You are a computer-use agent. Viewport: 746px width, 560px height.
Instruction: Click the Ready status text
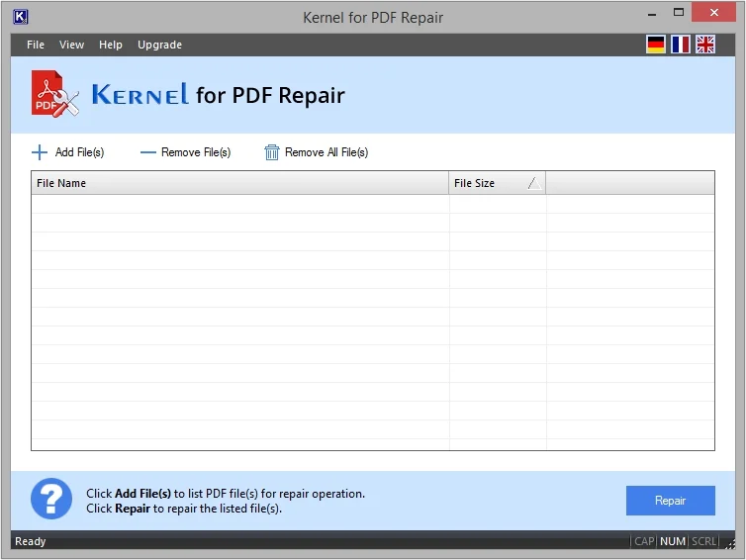30,541
